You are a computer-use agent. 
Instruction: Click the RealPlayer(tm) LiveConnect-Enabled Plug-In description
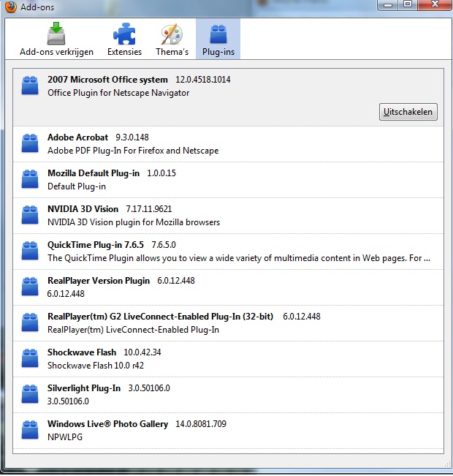[133, 330]
